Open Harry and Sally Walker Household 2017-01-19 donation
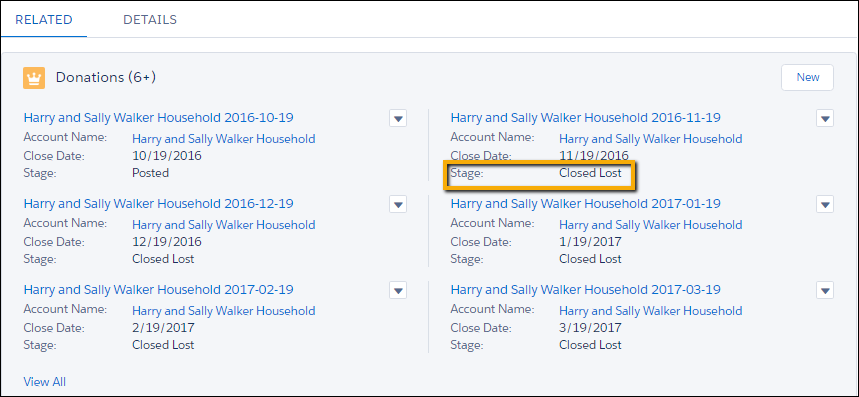Viewport: 859px width, 397px height. (x=585, y=203)
